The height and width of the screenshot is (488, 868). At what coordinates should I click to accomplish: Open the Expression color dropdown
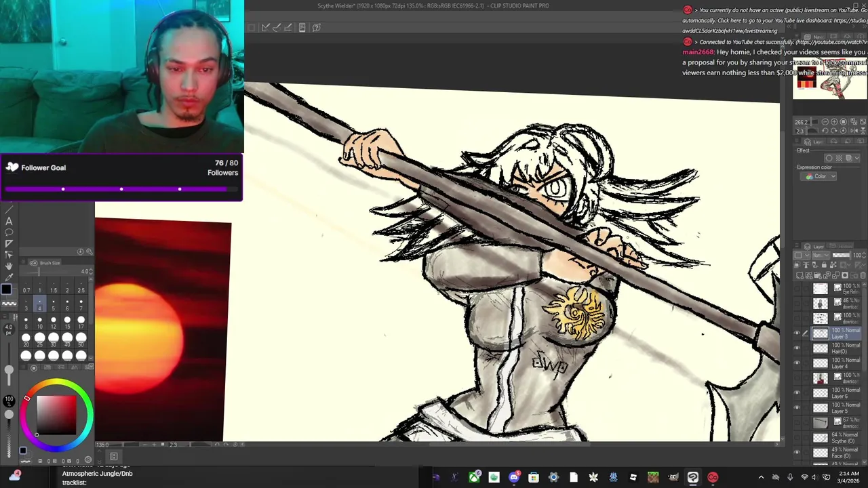tap(819, 176)
